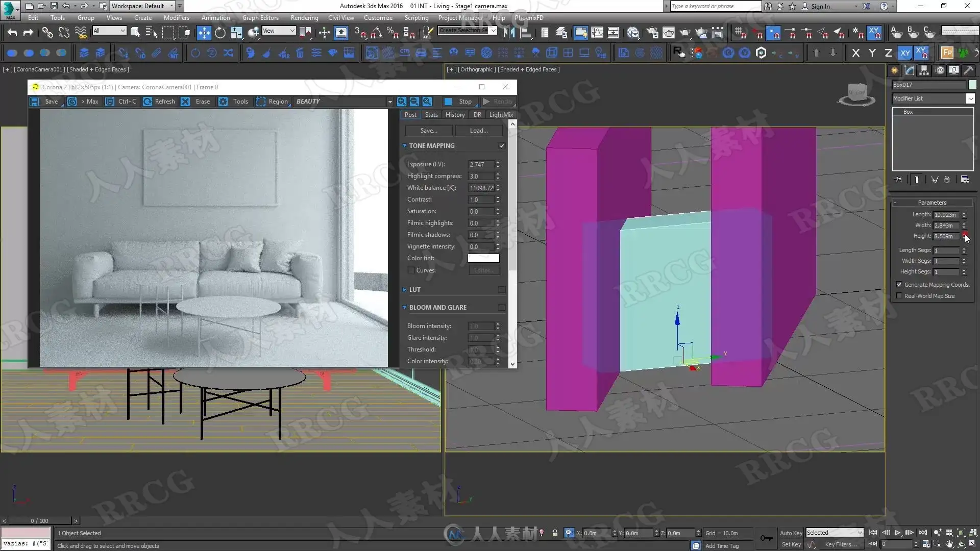Click the Load... button in Post tab
The height and width of the screenshot is (551, 980).
coord(479,131)
